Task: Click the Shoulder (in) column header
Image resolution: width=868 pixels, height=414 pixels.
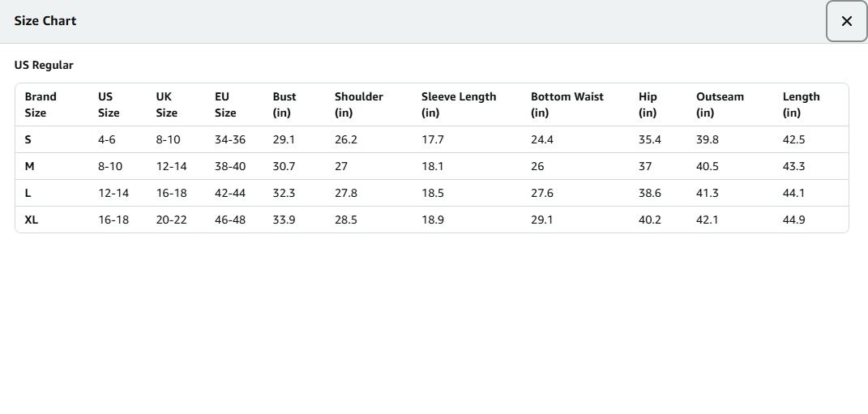Action: pyautogui.click(x=358, y=105)
